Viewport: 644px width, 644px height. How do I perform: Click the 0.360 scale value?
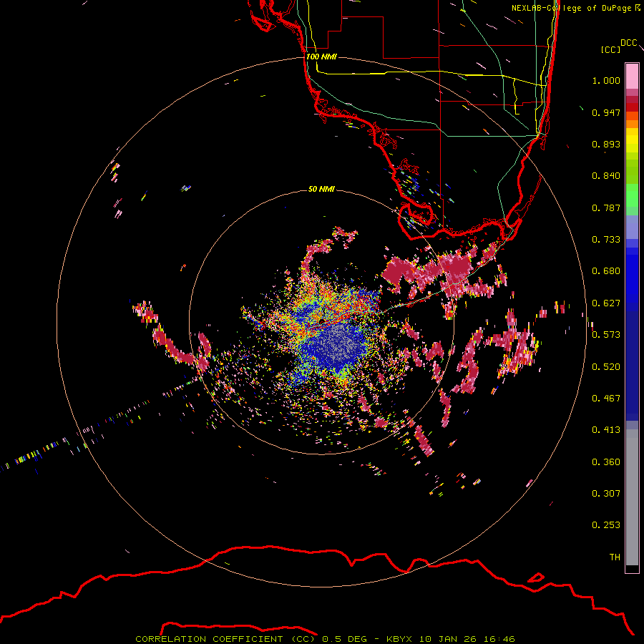[606, 462]
